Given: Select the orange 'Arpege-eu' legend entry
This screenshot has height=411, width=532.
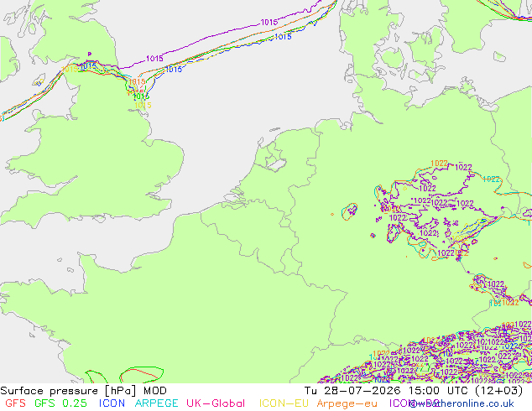Looking at the screenshot, I should [347, 403].
